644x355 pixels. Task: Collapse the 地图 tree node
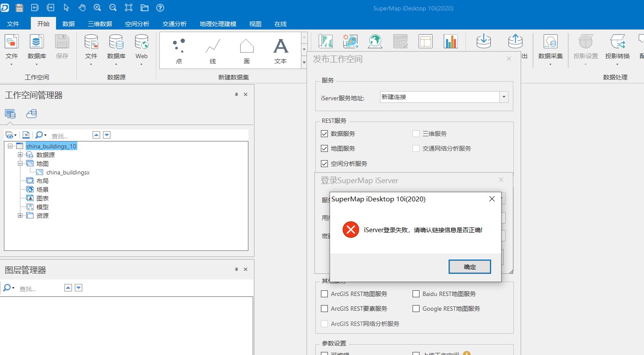click(20, 164)
